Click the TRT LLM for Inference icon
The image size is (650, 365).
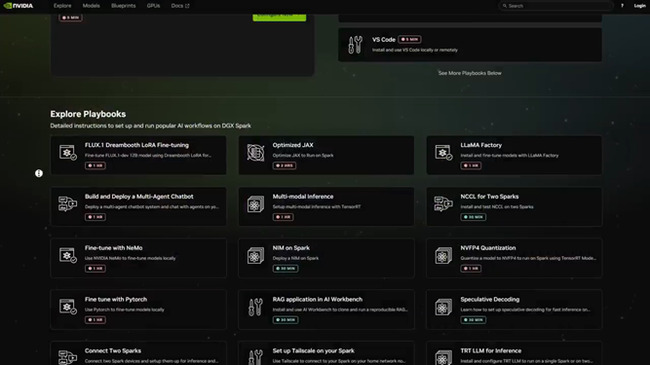443,358
